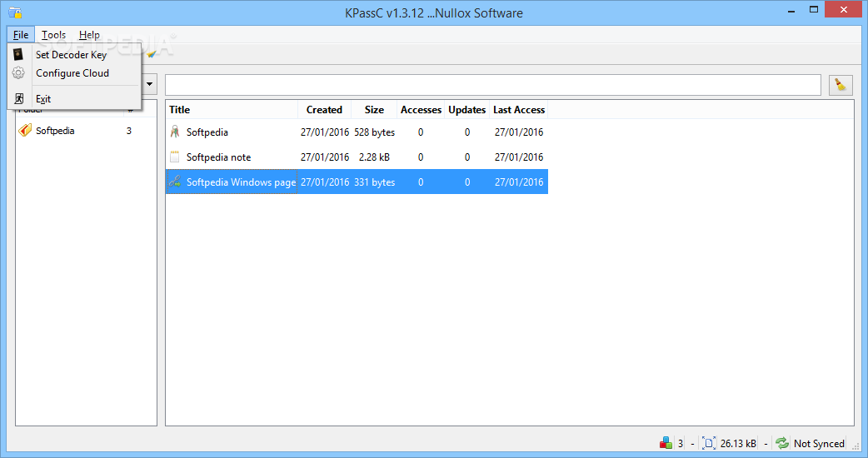The width and height of the screenshot is (868, 458).
Task: Click the colored cubes entry count icon
Action: [x=666, y=443]
